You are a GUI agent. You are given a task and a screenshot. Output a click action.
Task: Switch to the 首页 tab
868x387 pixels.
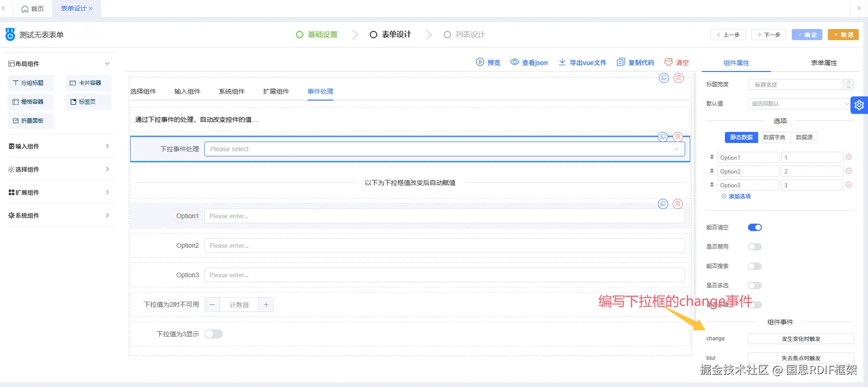33,9
